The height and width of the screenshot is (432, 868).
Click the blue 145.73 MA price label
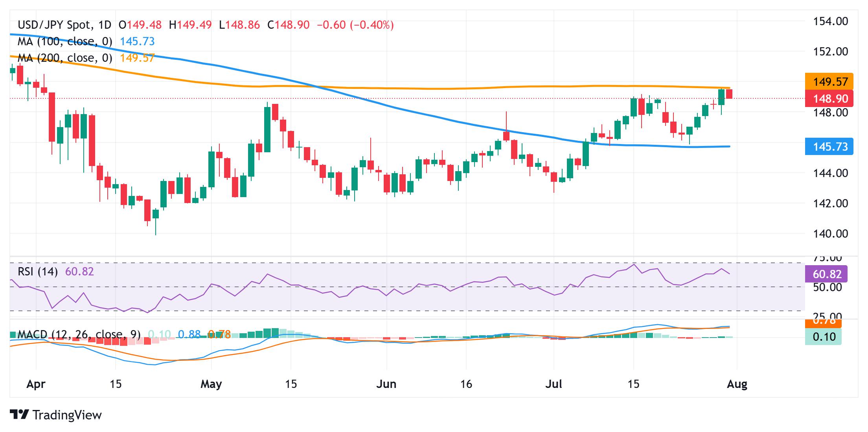pos(829,147)
